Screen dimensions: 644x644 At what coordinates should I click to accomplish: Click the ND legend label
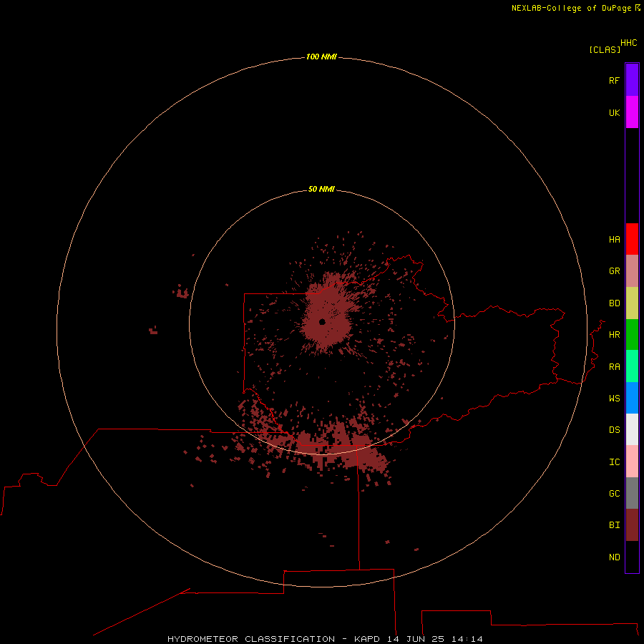point(614,557)
